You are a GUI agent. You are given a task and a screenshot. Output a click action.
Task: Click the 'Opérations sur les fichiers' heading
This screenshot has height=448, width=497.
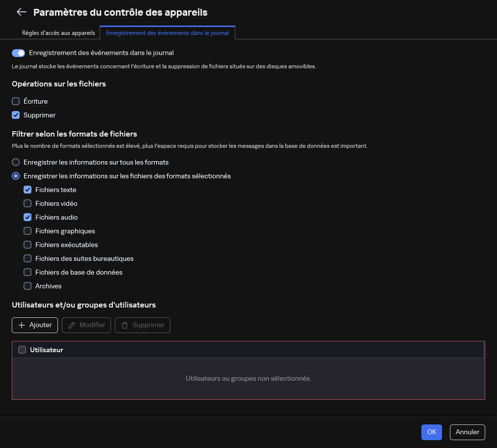click(x=59, y=84)
